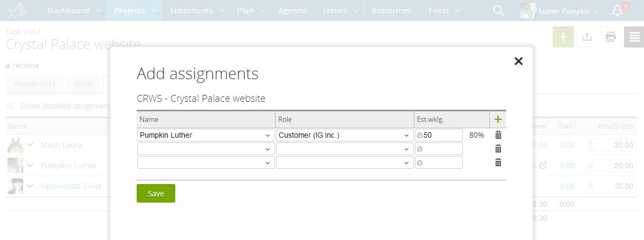Follow the Task List breadcrumb link
The width and height of the screenshot is (644, 240).
pyautogui.click(x=21, y=32)
